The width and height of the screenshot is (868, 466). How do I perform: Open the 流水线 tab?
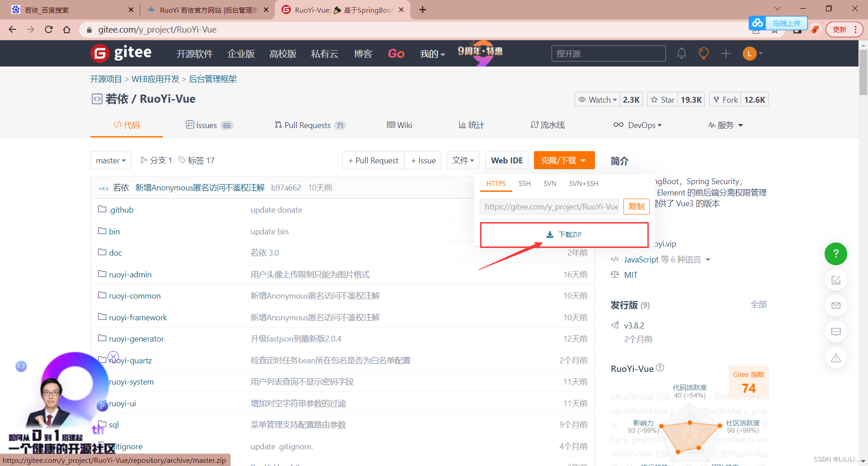click(x=548, y=125)
